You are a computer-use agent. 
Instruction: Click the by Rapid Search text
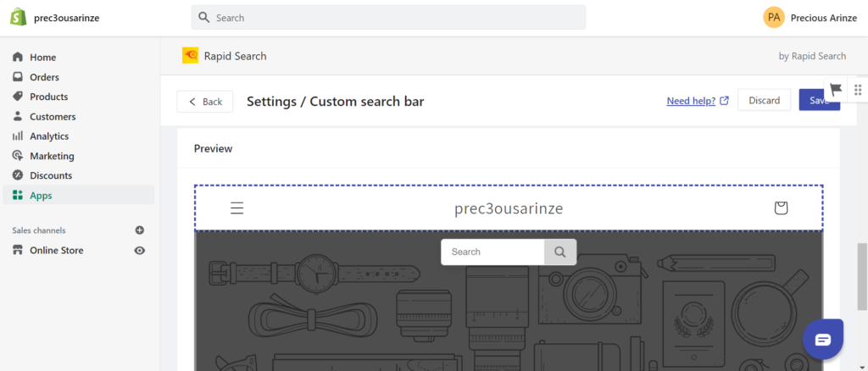812,56
